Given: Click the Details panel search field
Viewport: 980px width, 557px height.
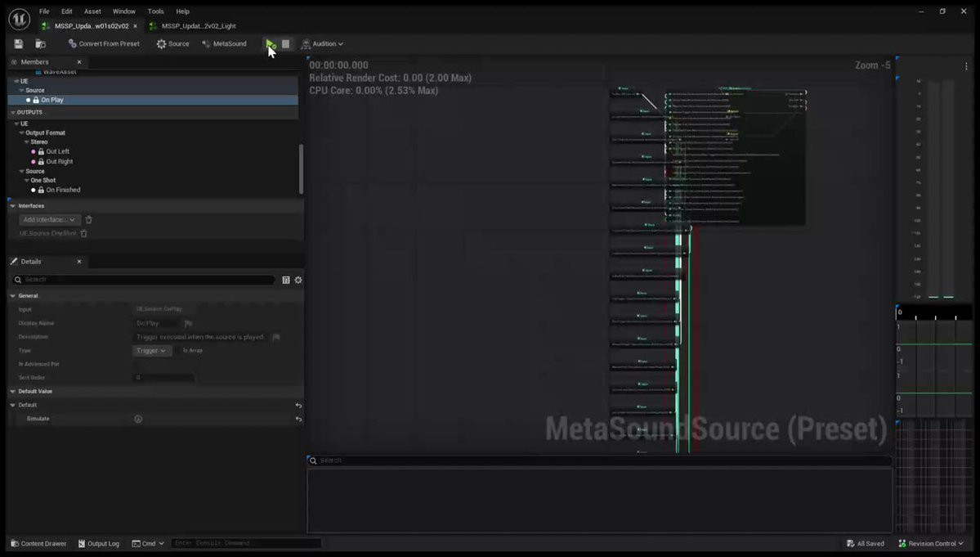Looking at the screenshot, I should click(x=143, y=280).
